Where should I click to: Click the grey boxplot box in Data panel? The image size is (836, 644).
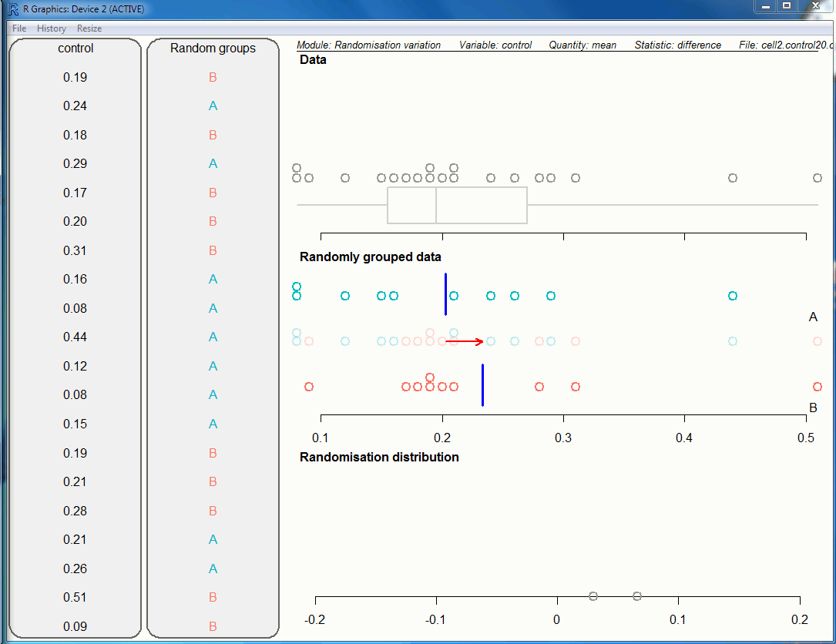(x=457, y=205)
